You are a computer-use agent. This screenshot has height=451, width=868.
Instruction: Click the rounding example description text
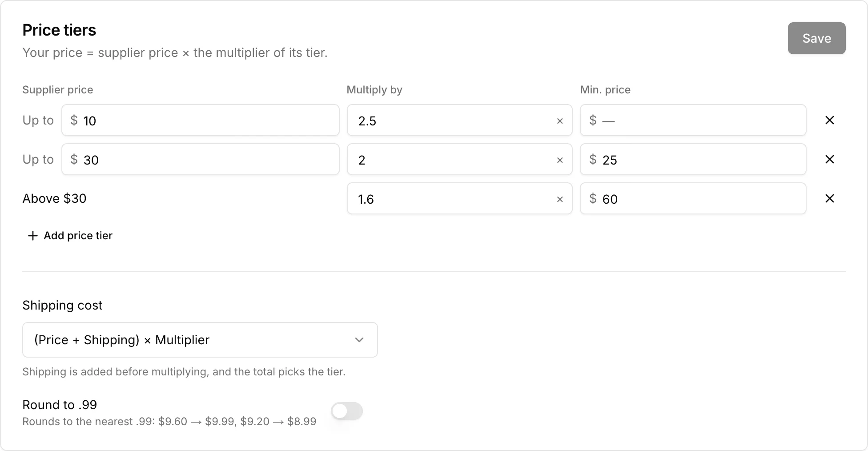point(169,422)
